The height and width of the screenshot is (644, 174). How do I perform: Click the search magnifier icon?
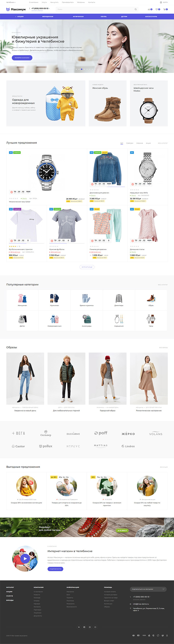coord(135,9)
